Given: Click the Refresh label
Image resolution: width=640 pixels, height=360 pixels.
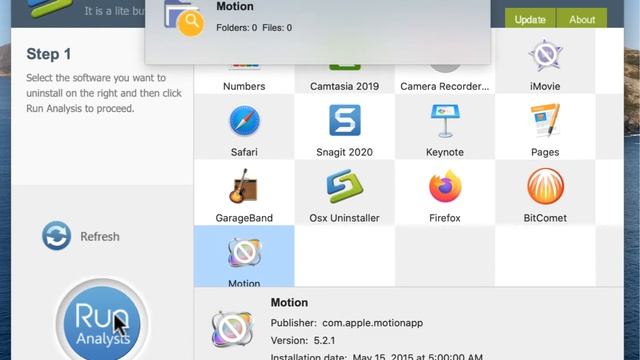Looking at the screenshot, I should tap(100, 236).
